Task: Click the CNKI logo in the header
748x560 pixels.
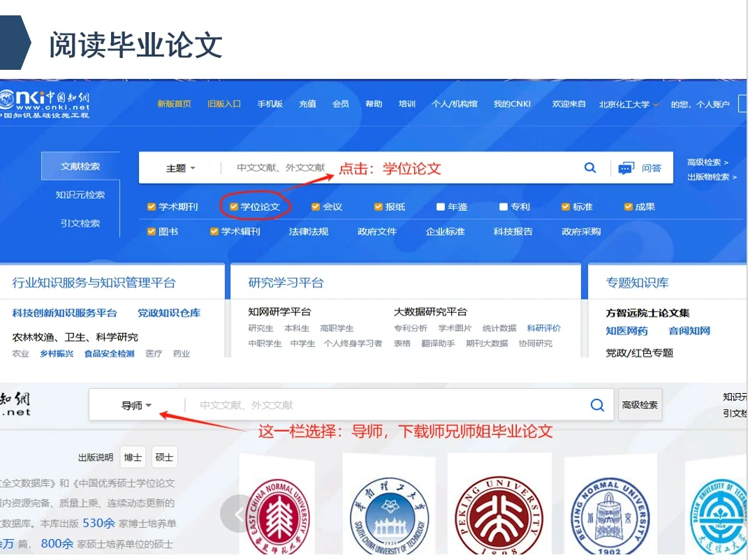Action: click(x=45, y=104)
